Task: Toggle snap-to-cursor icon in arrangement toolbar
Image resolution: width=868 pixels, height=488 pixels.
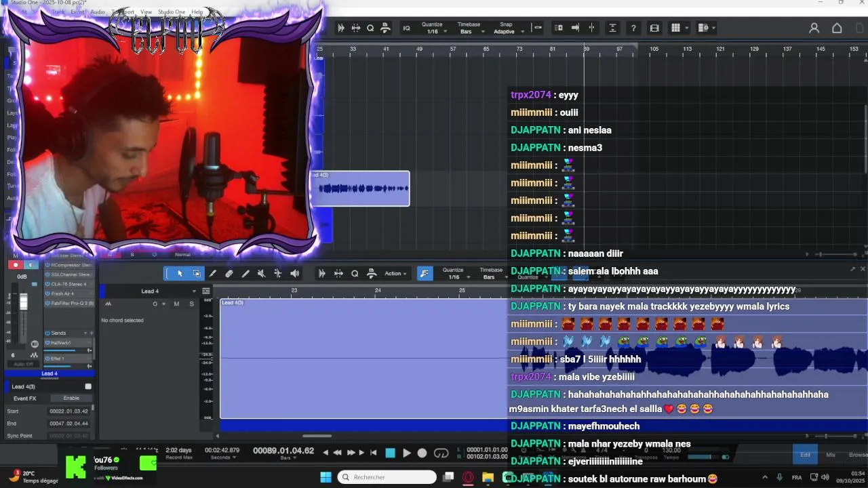Action: point(591,28)
